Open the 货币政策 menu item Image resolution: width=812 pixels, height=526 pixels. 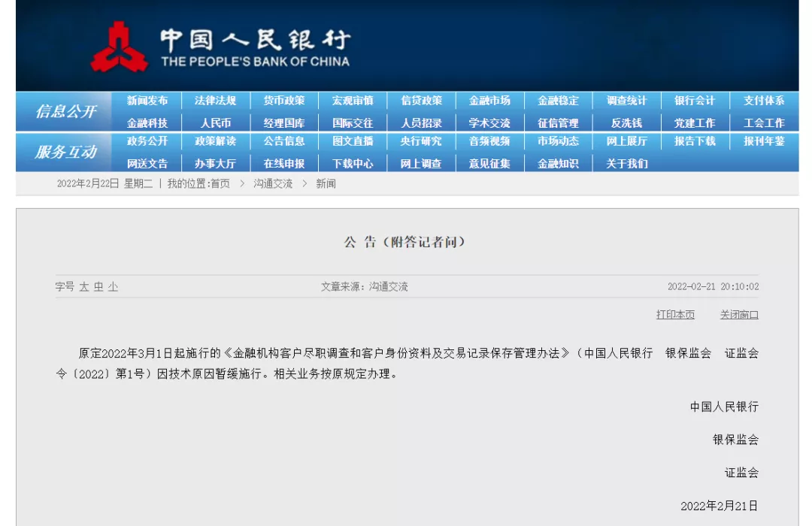coord(283,101)
